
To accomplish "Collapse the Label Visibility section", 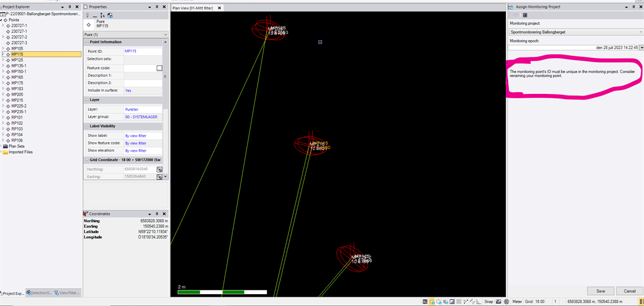I will [x=87, y=126].
